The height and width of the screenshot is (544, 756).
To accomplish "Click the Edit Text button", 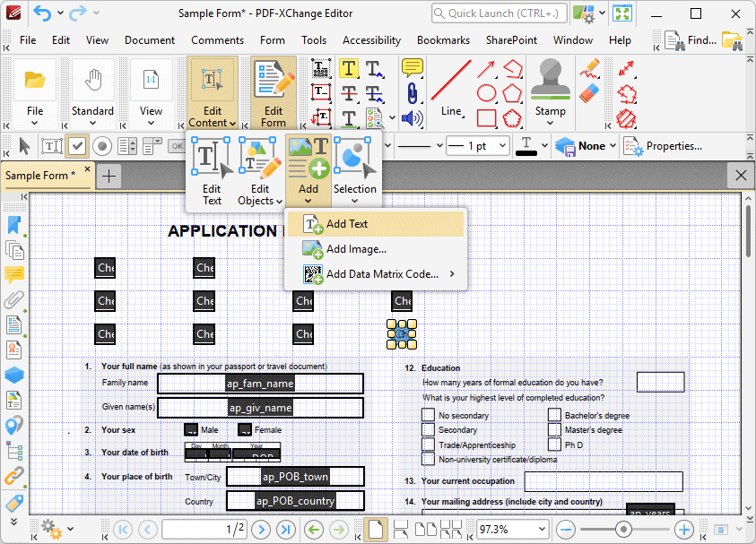I will click(x=211, y=172).
